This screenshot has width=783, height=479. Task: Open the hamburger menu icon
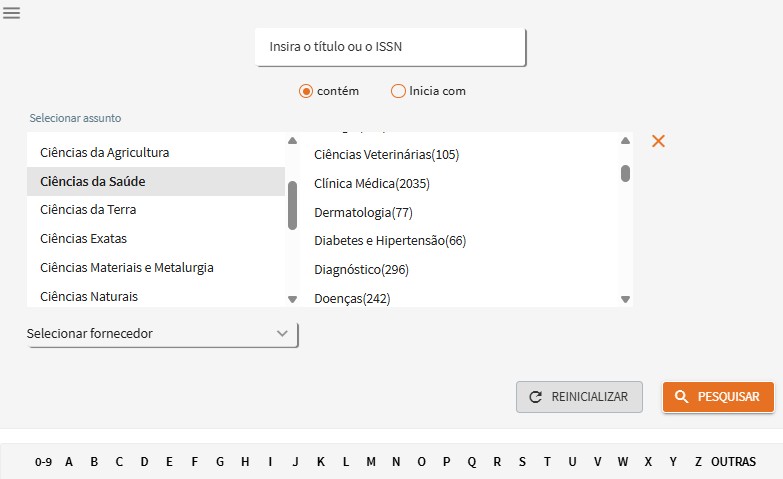[x=11, y=13]
